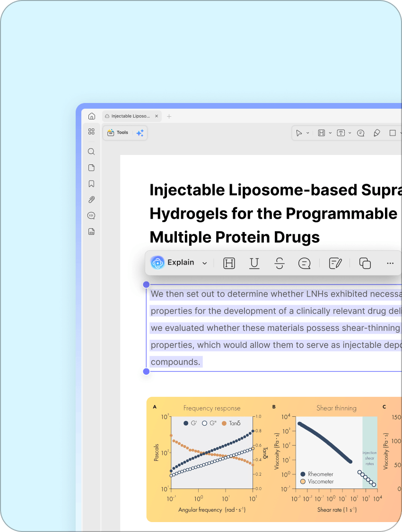Open the comments list sidebar icon
The image size is (402, 532).
point(91,215)
